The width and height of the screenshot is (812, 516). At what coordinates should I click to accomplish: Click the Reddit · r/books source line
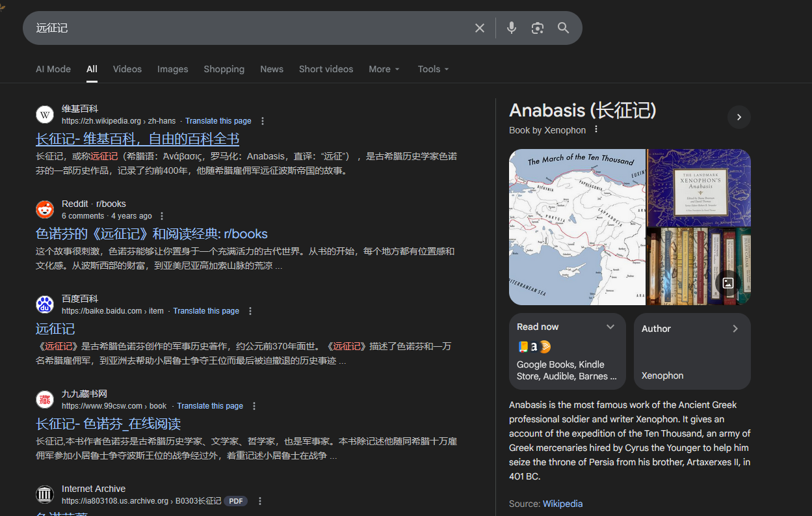(94, 204)
